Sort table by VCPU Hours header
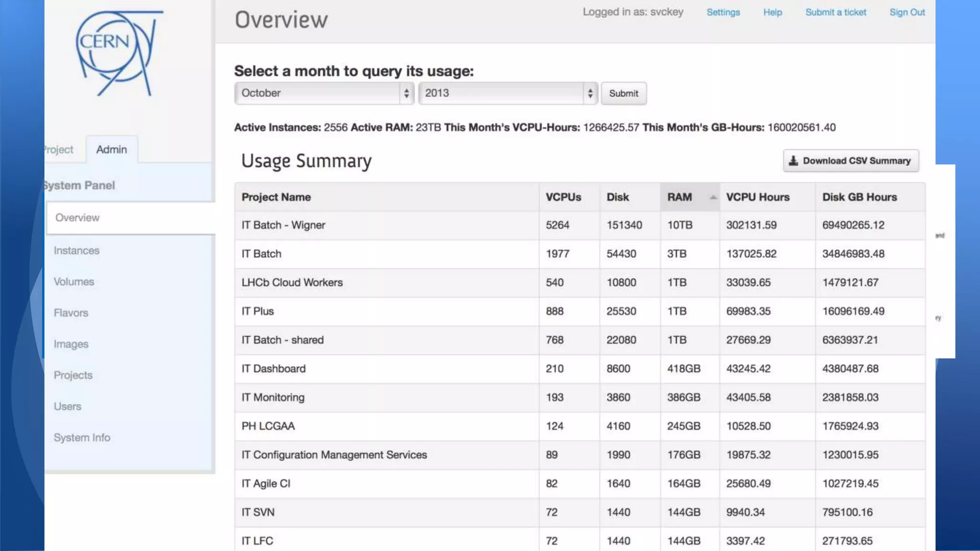 pyautogui.click(x=757, y=197)
